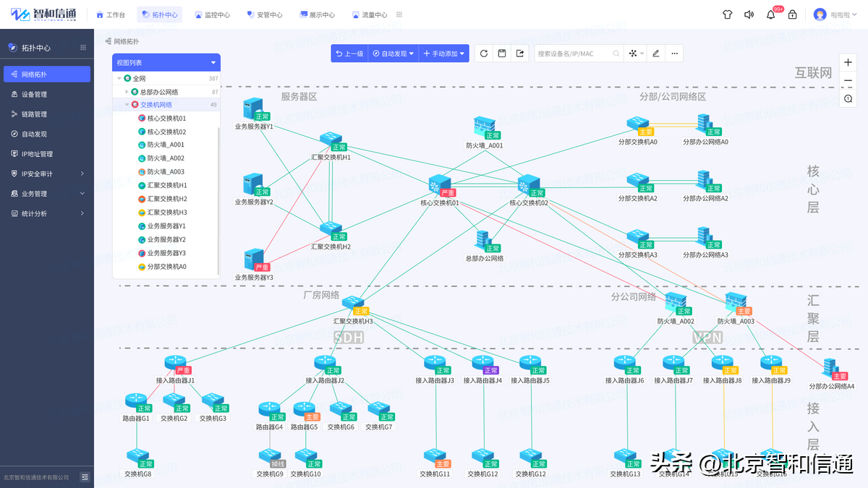Click the export icon next to the save icon
The width and height of the screenshot is (868, 488).
[520, 53]
